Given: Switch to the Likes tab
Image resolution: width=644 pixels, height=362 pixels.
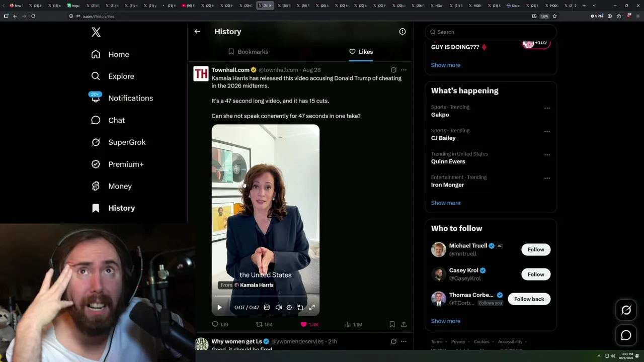Looking at the screenshot, I should pyautogui.click(x=361, y=52).
